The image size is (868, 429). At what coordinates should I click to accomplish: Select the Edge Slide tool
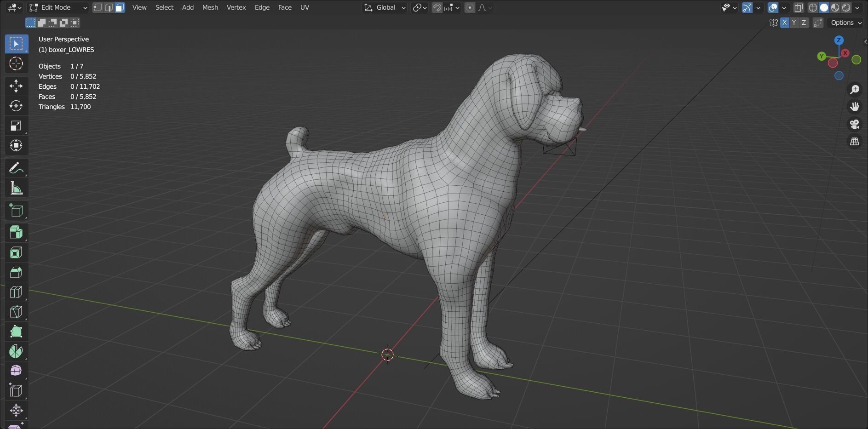[x=16, y=390]
